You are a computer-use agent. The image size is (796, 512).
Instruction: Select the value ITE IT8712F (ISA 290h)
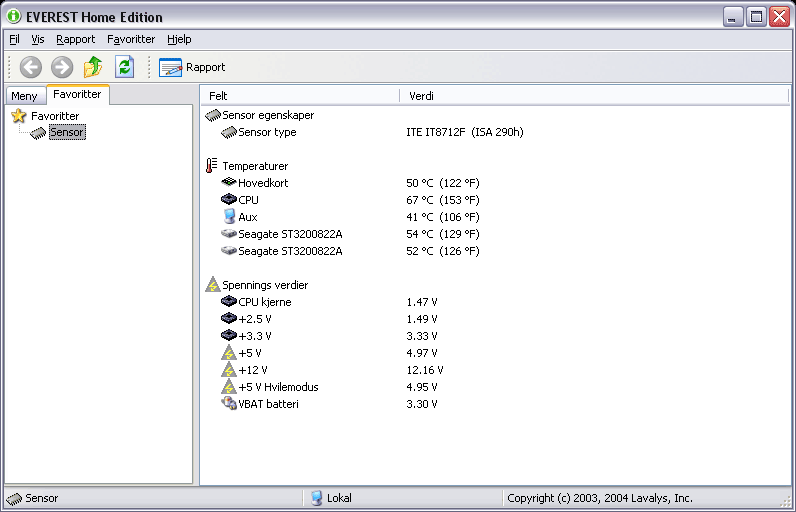pyautogui.click(x=465, y=132)
